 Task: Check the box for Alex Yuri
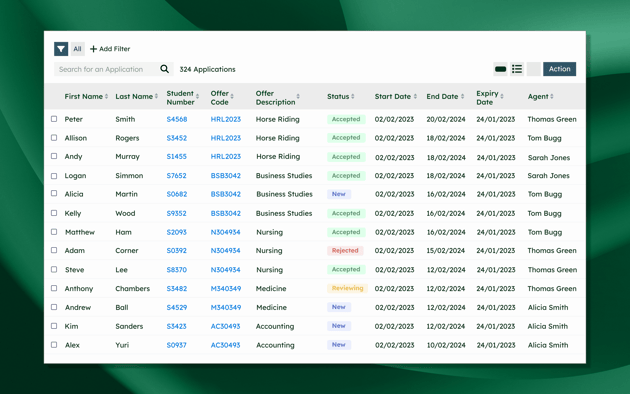[x=54, y=345]
